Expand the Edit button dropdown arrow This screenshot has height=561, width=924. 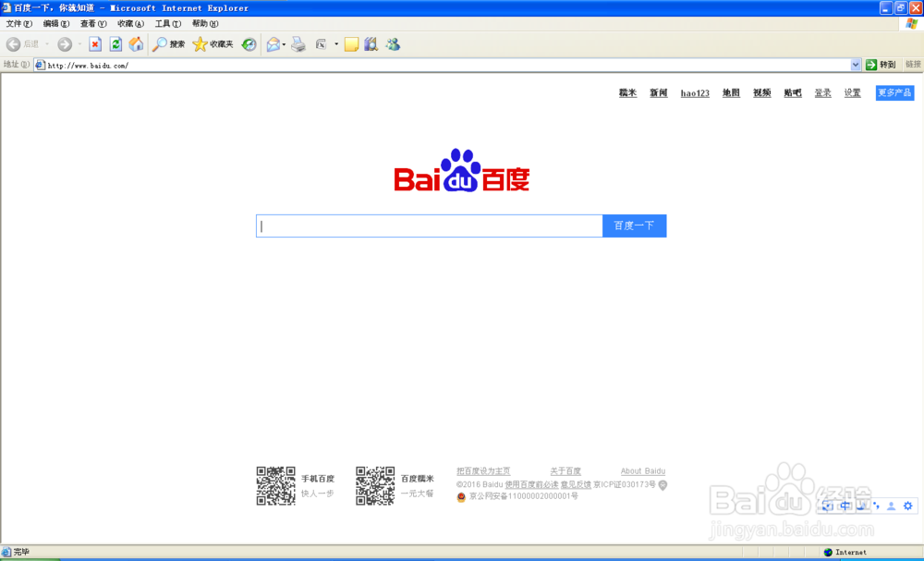(x=336, y=44)
